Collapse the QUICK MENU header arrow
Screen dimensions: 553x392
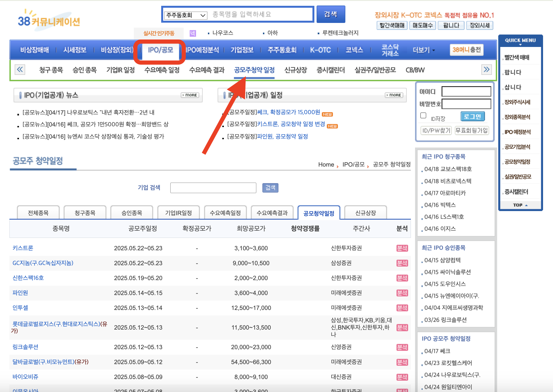tap(520, 44)
